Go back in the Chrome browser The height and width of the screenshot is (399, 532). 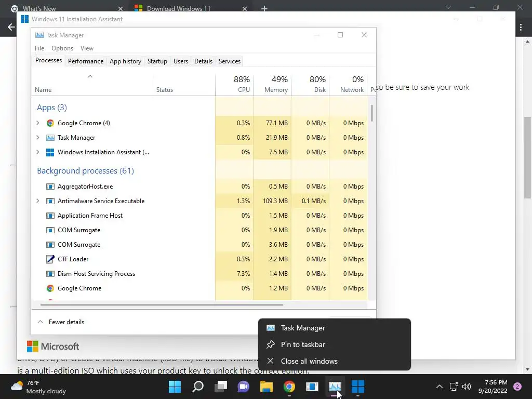[x=11, y=27]
